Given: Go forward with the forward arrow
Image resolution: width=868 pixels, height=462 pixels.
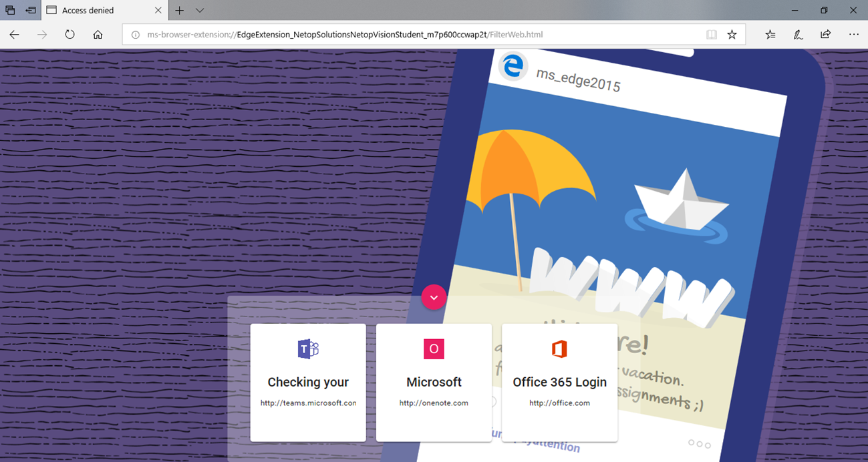Looking at the screenshot, I should 42,35.
